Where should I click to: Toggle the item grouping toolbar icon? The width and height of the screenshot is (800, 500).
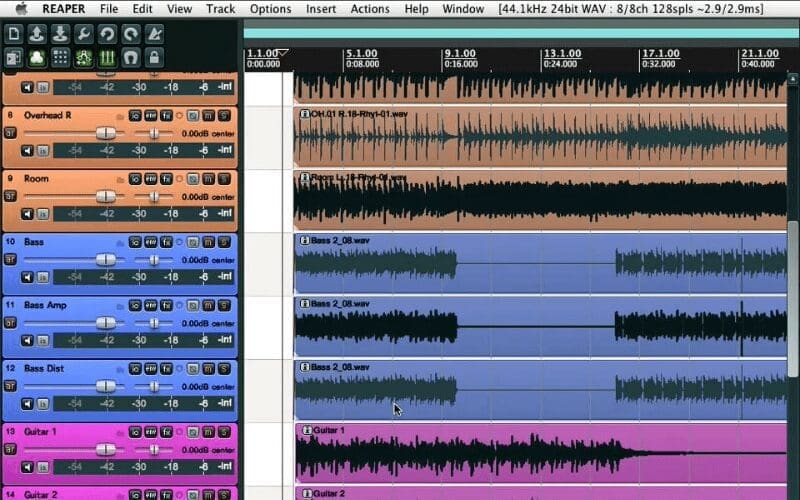pos(37,58)
